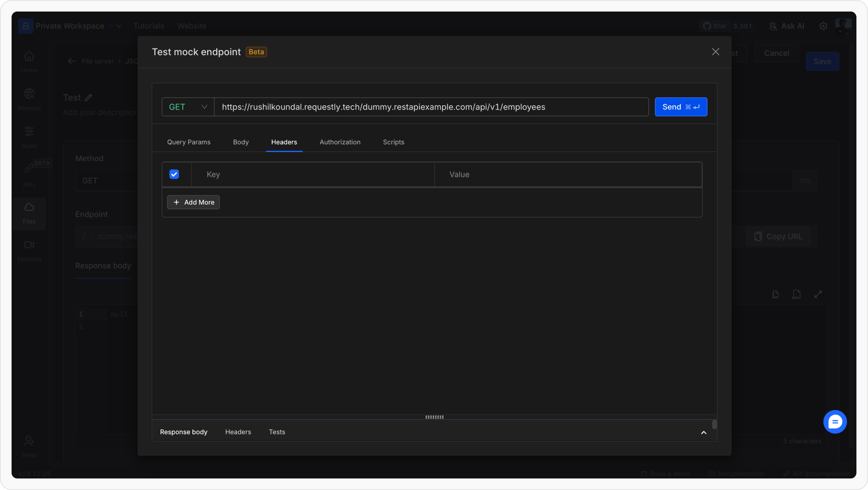The height and width of the screenshot is (490, 868).
Task: Click the header Key input field
Action: (313, 174)
